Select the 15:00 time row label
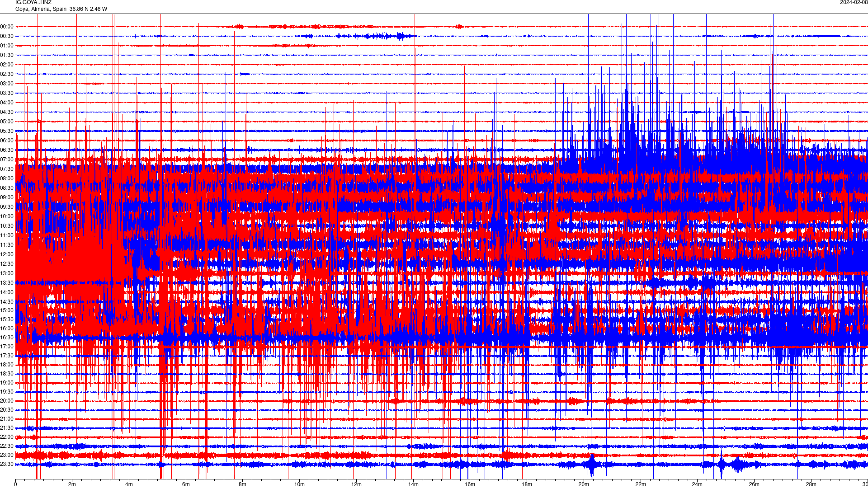The height and width of the screenshot is (488, 868). tap(7, 310)
